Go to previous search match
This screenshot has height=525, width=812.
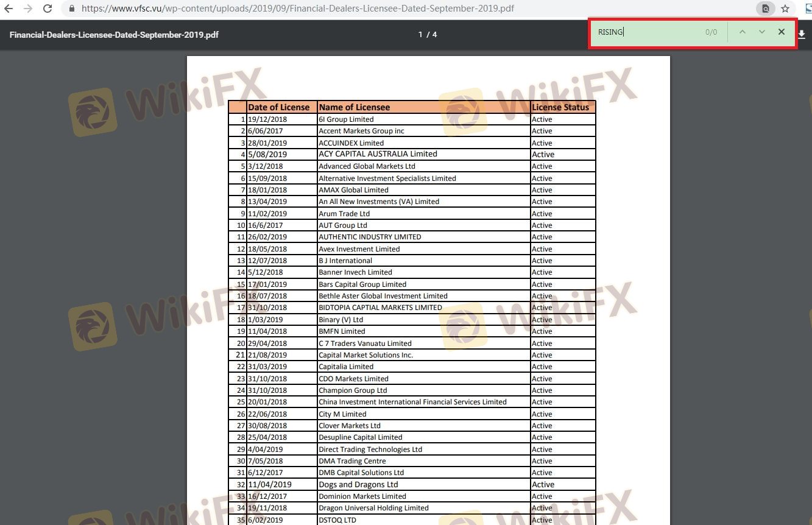point(742,32)
